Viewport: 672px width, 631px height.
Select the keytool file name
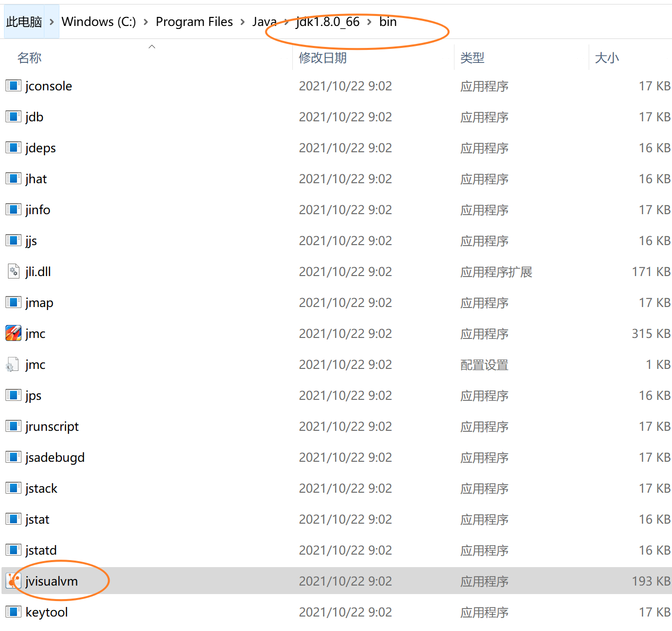(x=46, y=612)
